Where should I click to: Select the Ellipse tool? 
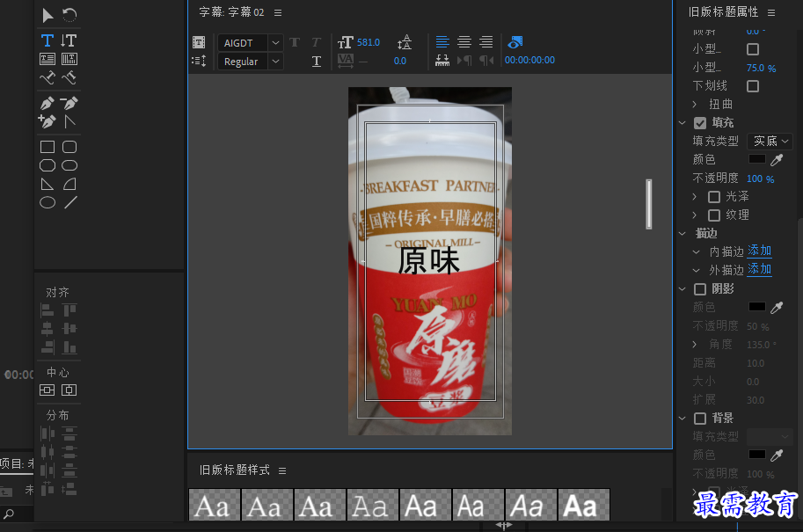click(47, 202)
